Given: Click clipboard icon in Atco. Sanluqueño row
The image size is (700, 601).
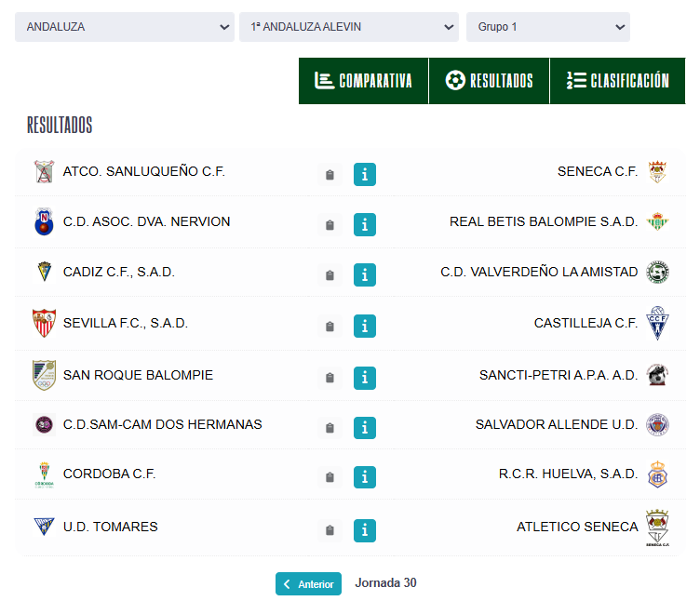Looking at the screenshot, I should [330, 175].
